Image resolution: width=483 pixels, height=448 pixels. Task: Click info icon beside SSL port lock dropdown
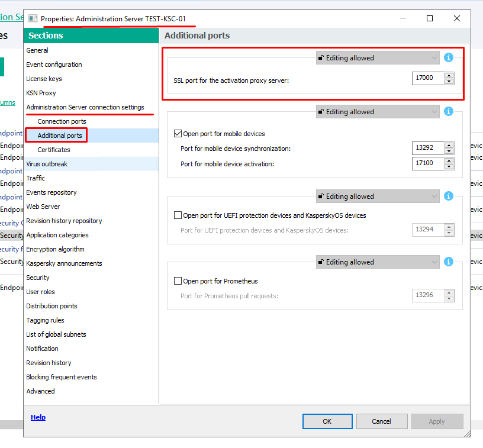tap(448, 57)
